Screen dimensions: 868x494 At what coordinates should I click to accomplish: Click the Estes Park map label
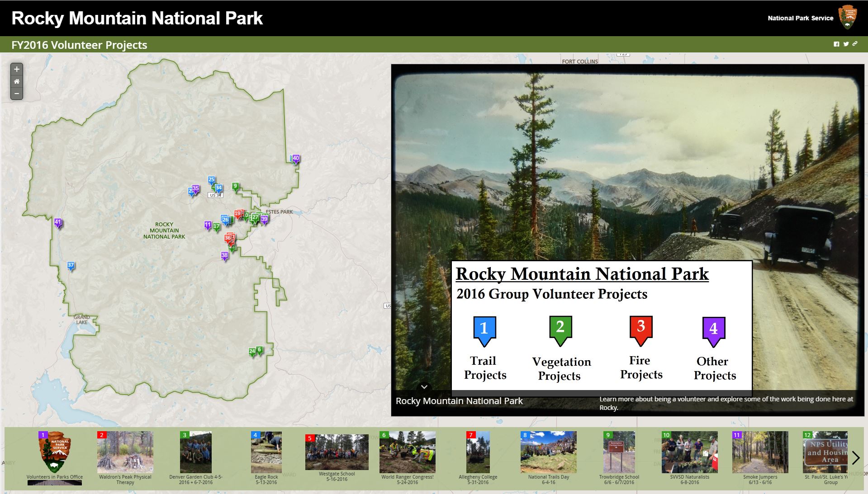pos(279,212)
